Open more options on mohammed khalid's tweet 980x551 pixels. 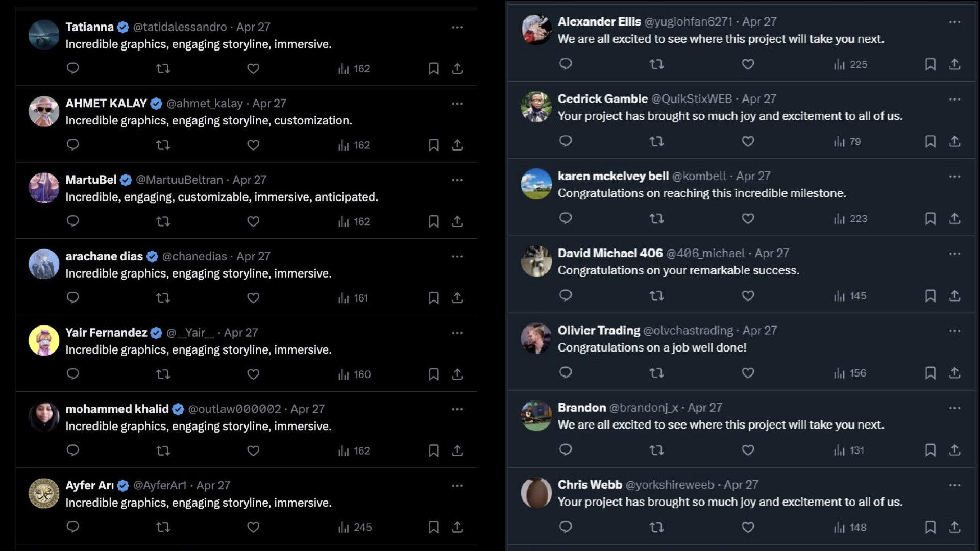(x=457, y=409)
